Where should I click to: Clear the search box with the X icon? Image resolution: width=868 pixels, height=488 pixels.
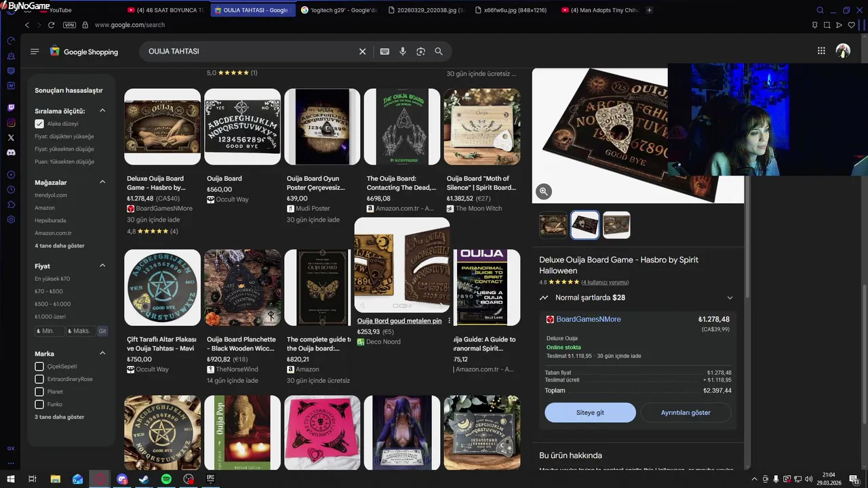(x=362, y=52)
